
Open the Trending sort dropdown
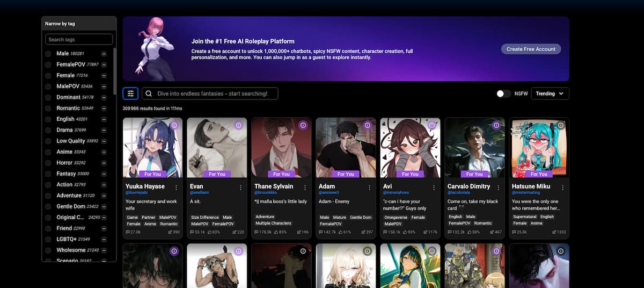(x=550, y=93)
